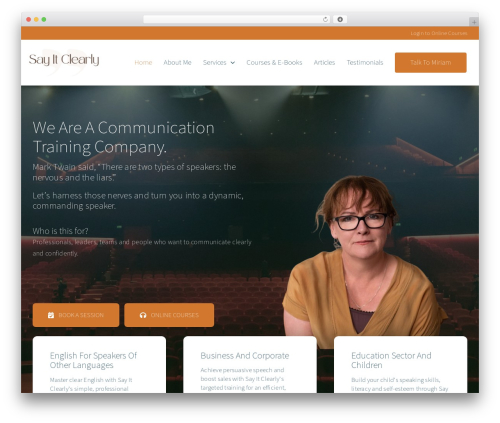Click the Book A Session button

(76, 315)
